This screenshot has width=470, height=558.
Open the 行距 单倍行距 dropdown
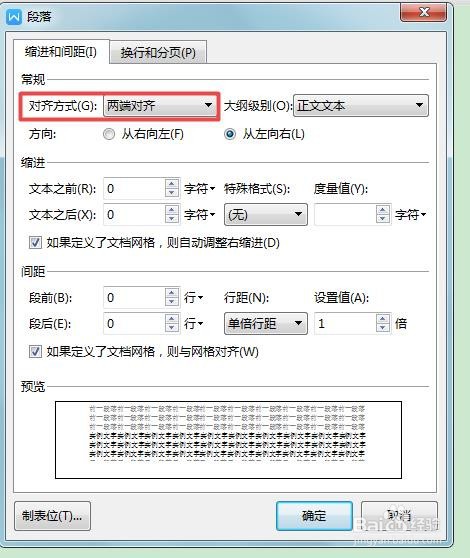point(265,323)
